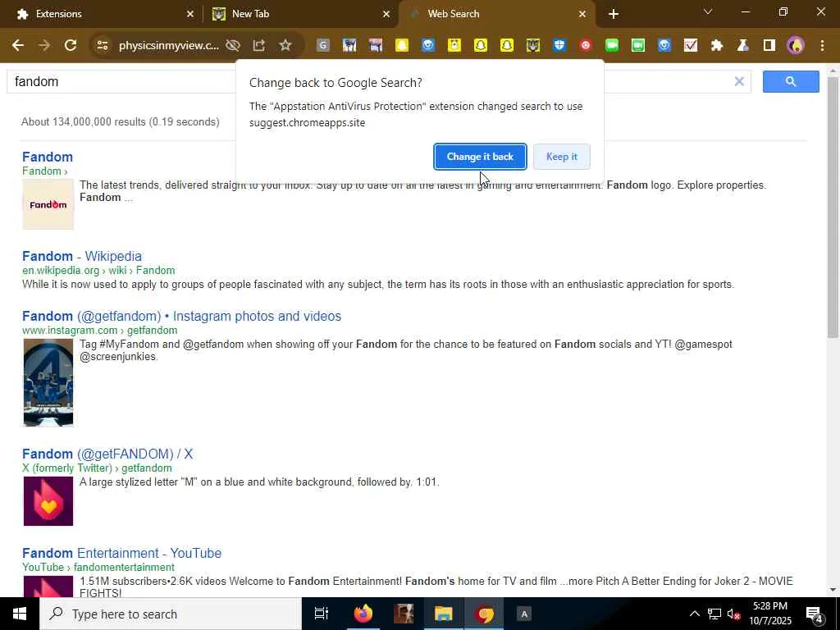Open the Talking Tom cat extension icon
Image resolution: width=840 pixels, height=630 pixels.
tap(533, 46)
